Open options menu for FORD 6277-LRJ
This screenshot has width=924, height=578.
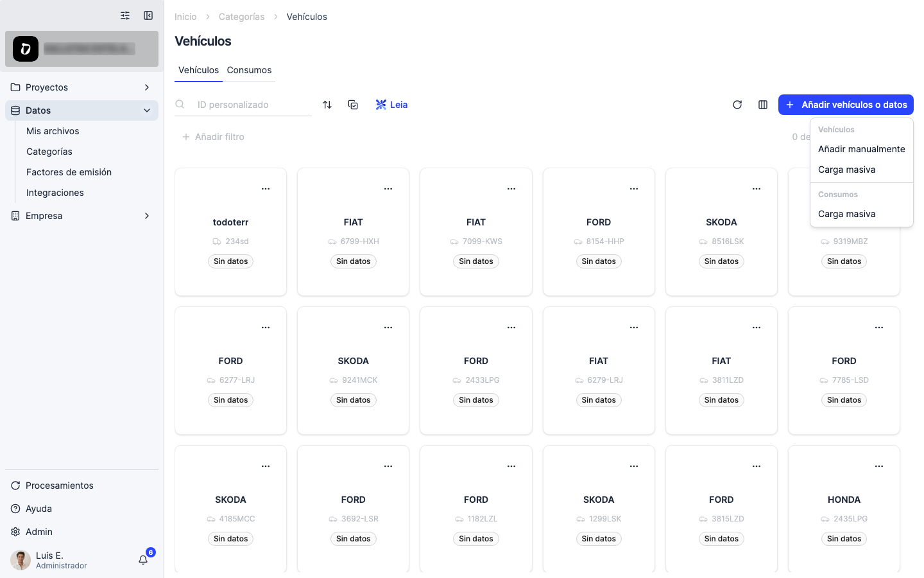(x=266, y=328)
